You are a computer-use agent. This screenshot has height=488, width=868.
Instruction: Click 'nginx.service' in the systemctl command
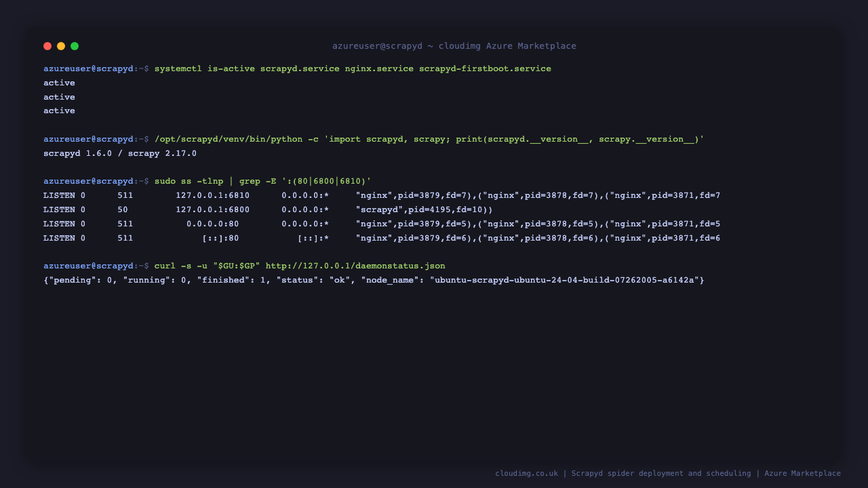pyautogui.click(x=379, y=68)
